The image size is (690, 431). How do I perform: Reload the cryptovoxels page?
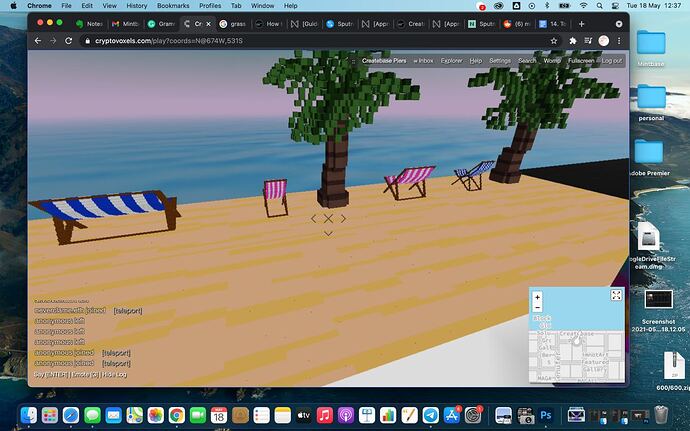pyautogui.click(x=68, y=41)
